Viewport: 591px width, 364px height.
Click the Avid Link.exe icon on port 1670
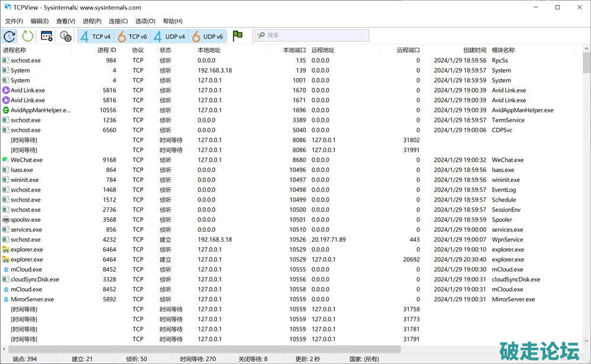click(6, 90)
